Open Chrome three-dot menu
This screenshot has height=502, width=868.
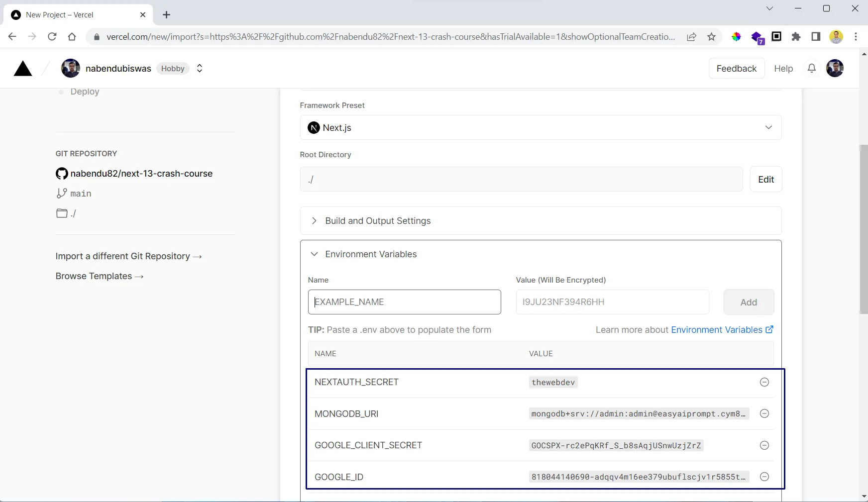pos(856,36)
